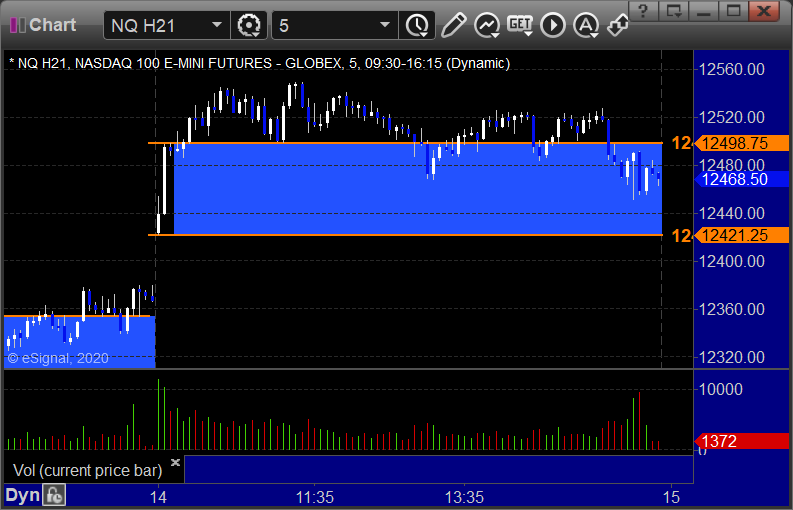
Task: Click the 12468.50 current price label
Action: 741,179
